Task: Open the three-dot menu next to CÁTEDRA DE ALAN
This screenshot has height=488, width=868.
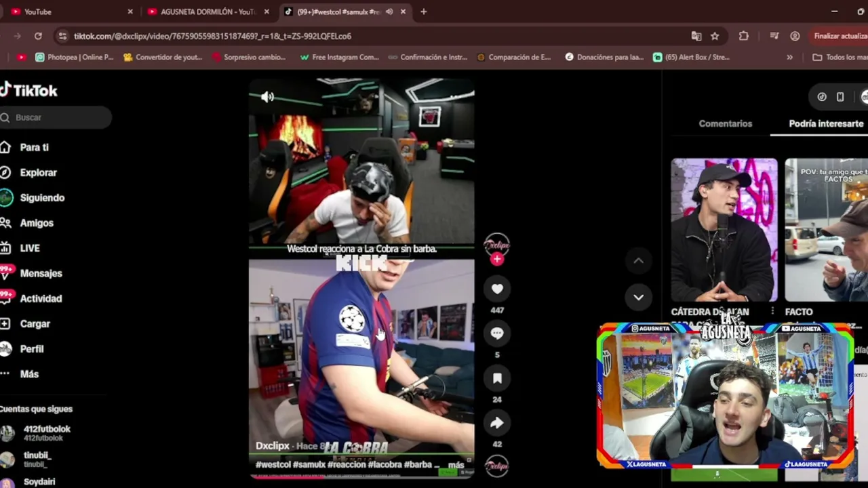Action: pos(772,311)
